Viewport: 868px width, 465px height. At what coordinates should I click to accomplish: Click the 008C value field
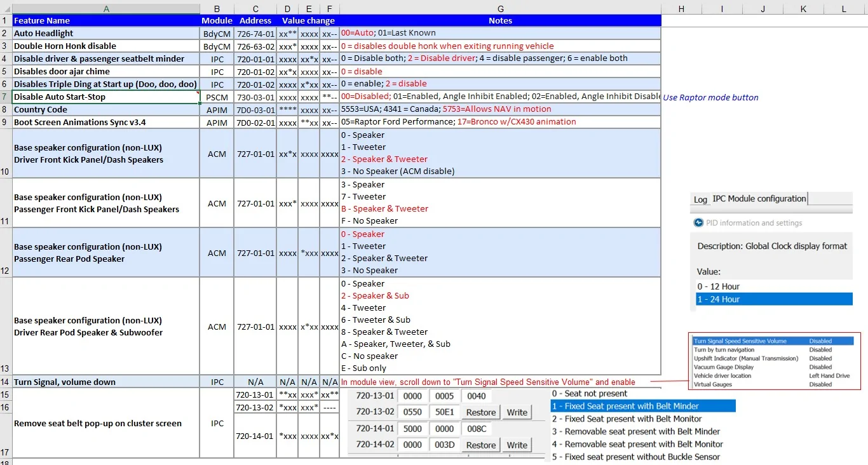point(476,429)
